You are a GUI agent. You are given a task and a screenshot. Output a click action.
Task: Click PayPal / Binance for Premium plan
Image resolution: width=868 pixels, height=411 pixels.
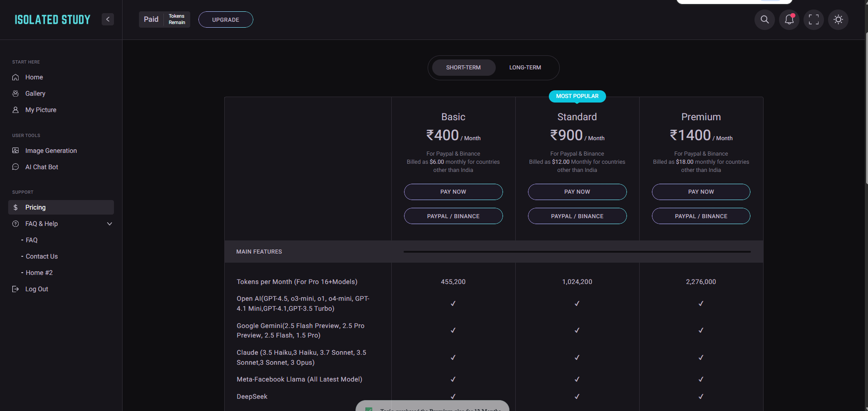click(x=701, y=216)
